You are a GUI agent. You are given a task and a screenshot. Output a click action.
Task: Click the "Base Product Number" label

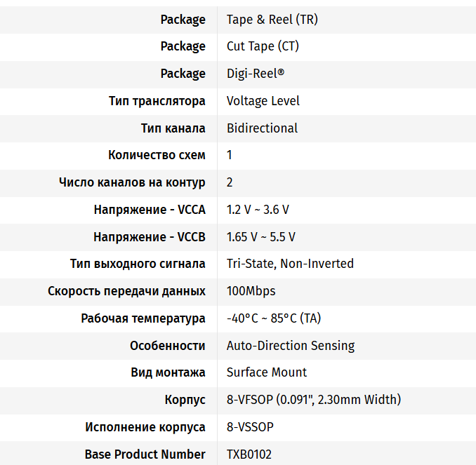pyautogui.click(x=145, y=454)
